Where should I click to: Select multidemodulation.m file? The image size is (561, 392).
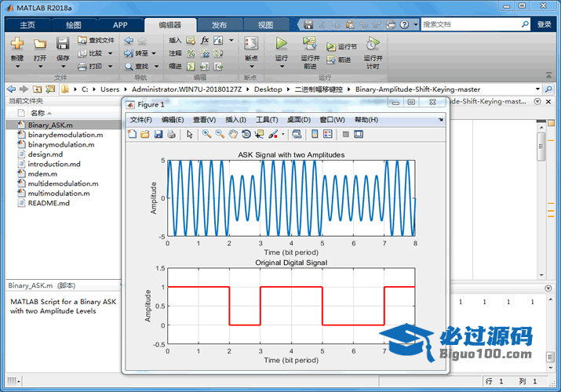pos(64,183)
